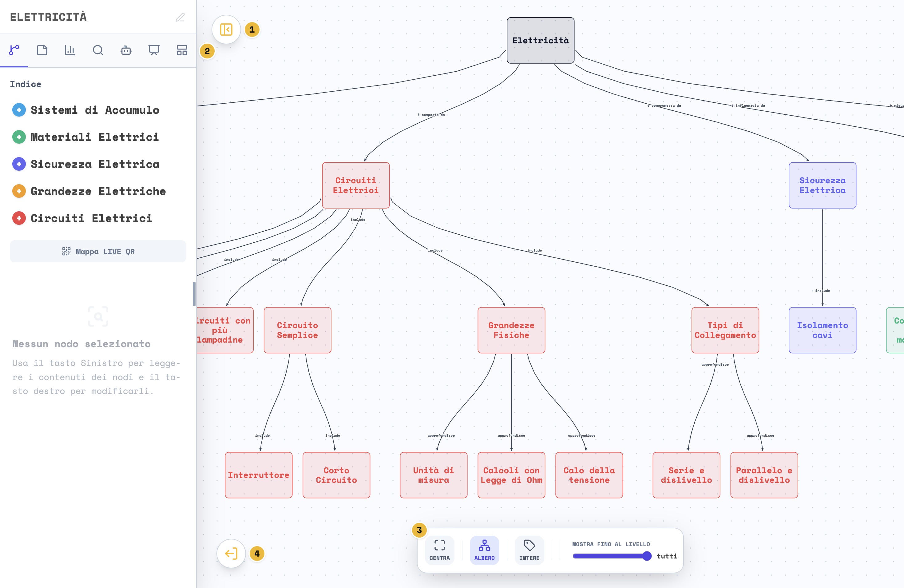
Task: Select the Sicurezza Elettrica map node
Action: pyautogui.click(x=822, y=185)
